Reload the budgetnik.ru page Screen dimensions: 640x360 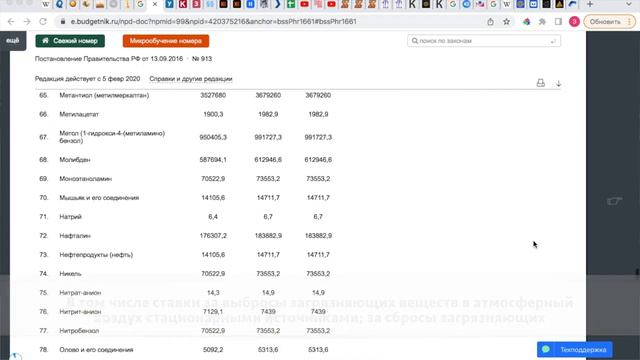click(x=43, y=22)
